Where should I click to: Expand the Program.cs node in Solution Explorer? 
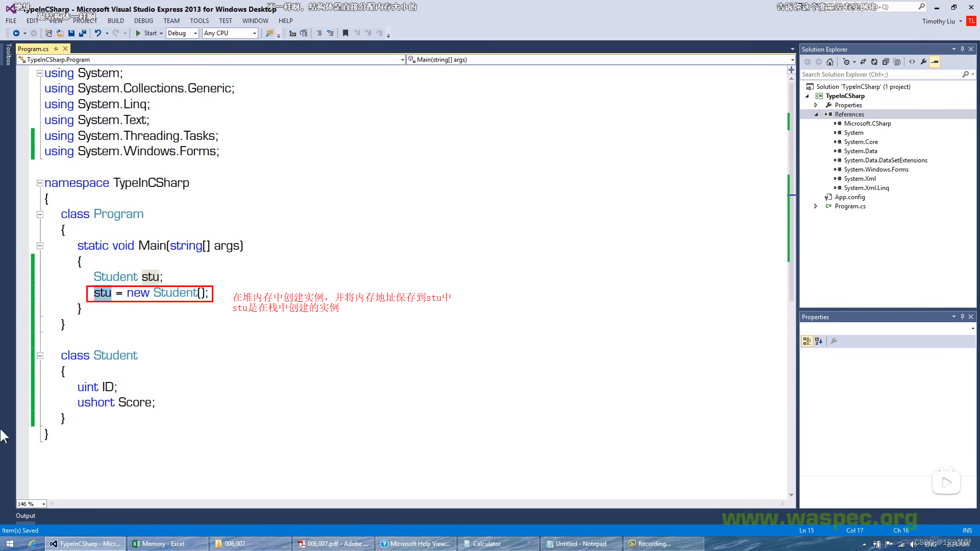click(x=816, y=206)
